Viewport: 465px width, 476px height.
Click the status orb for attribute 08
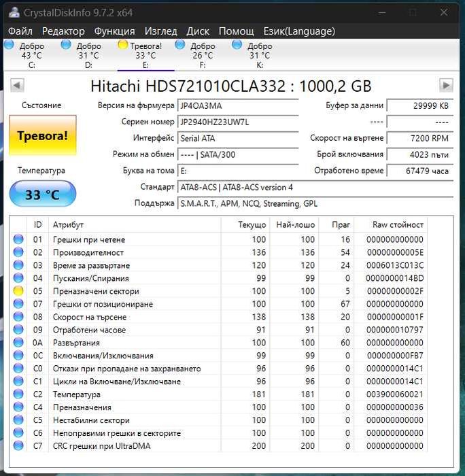coord(18,317)
